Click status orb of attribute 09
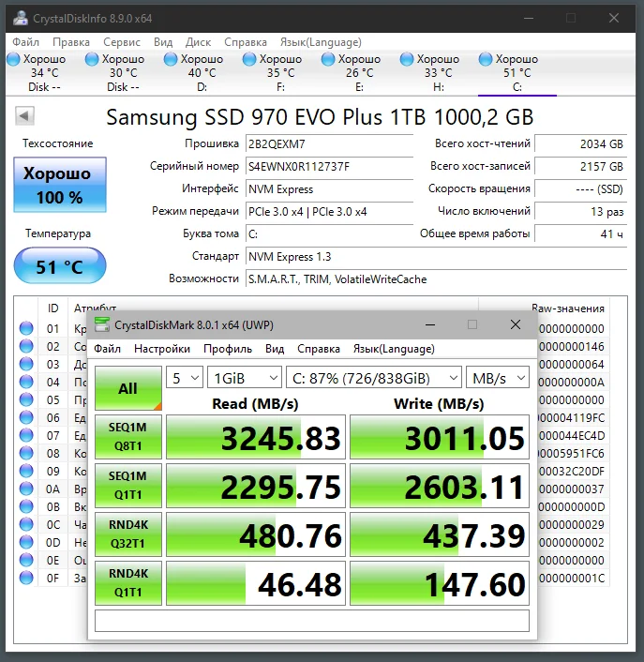 (26, 471)
